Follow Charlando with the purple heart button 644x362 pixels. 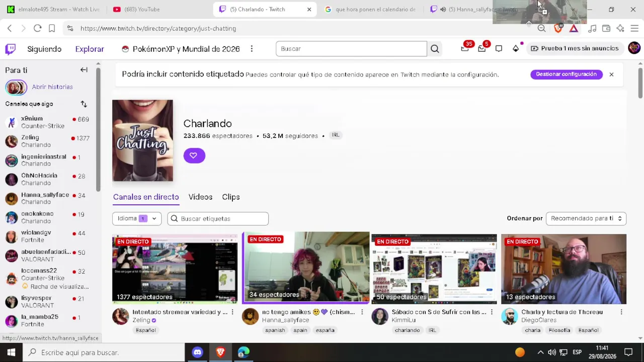[194, 155]
